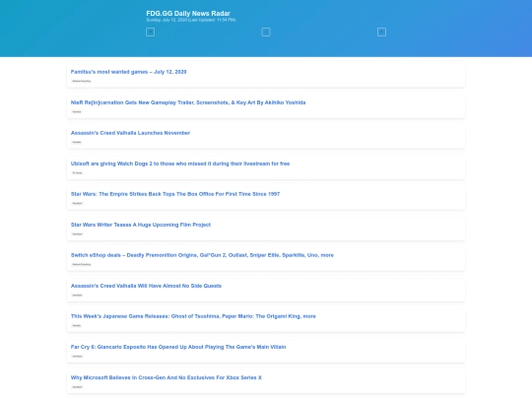532x399 pixels.
Task: Click the Sunday, July 12, 2020 date line
Action: (x=191, y=20)
